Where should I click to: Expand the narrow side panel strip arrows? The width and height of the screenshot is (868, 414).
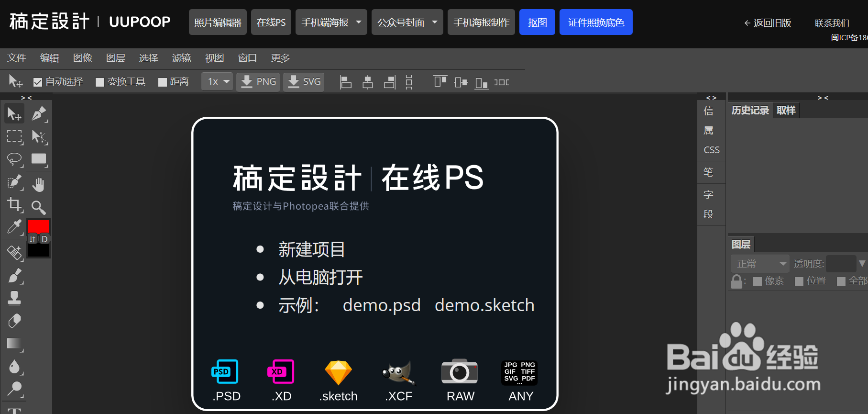click(x=712, y=98)
